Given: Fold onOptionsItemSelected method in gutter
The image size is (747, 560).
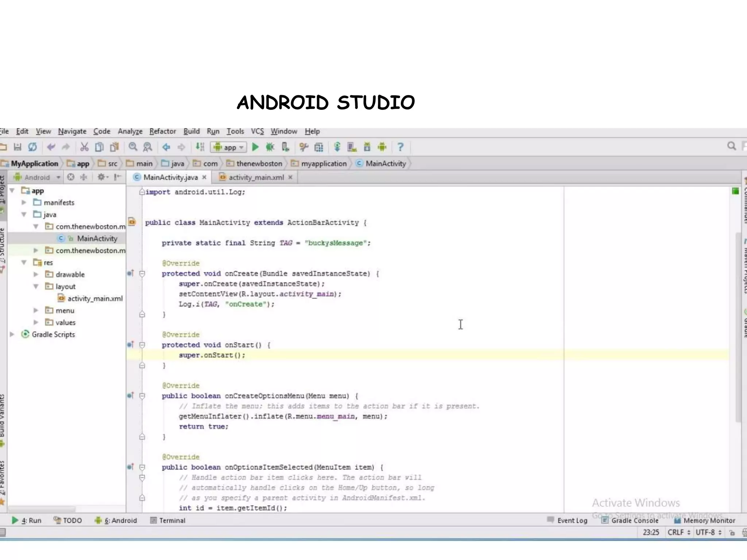Looking at the screenshot, I should [x=142, y=467].
